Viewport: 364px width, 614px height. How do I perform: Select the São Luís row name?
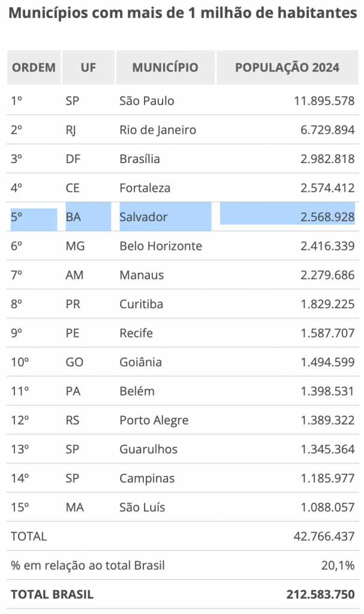tap(142, 507)
